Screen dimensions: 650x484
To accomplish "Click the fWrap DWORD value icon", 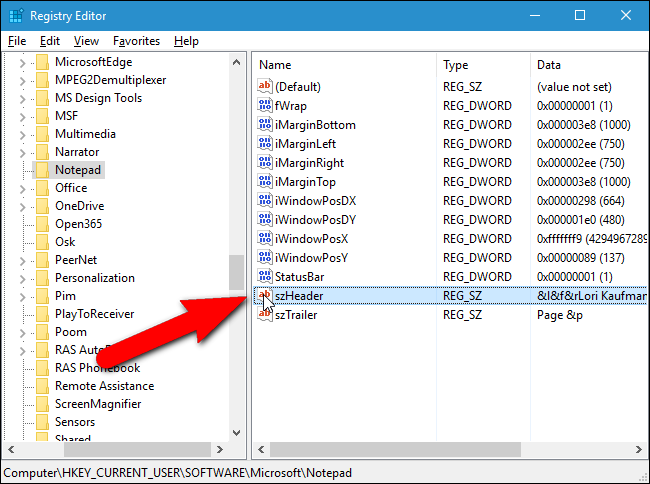I will 264,105.
